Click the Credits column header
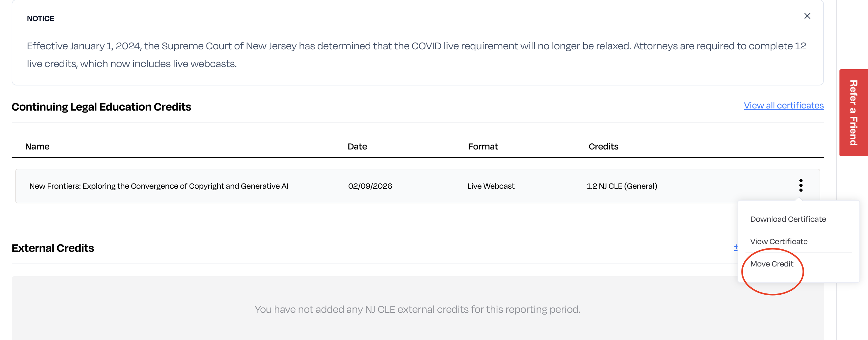The image size is (868, 340). click(x=603, y=147)
